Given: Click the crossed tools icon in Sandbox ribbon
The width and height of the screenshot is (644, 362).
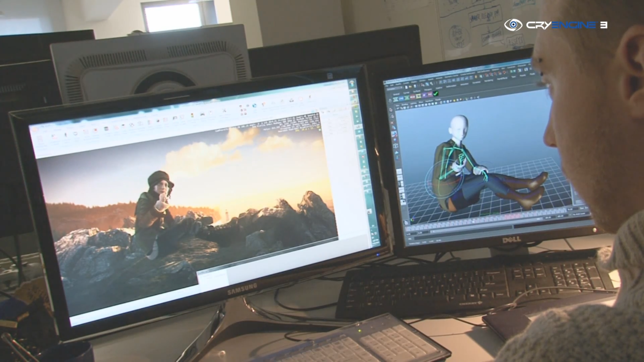Looking at the screenshot, I should point(224,111).
